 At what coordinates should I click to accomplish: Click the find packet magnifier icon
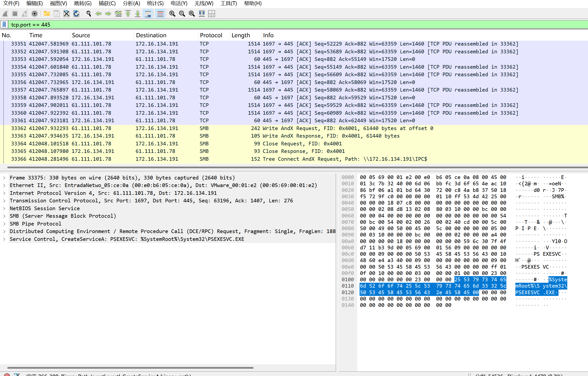pyautogui.click(x=89, y=14)
